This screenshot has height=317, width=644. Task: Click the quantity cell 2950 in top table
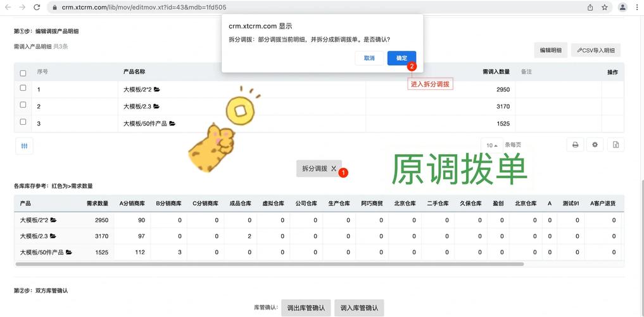pos(503,89)
